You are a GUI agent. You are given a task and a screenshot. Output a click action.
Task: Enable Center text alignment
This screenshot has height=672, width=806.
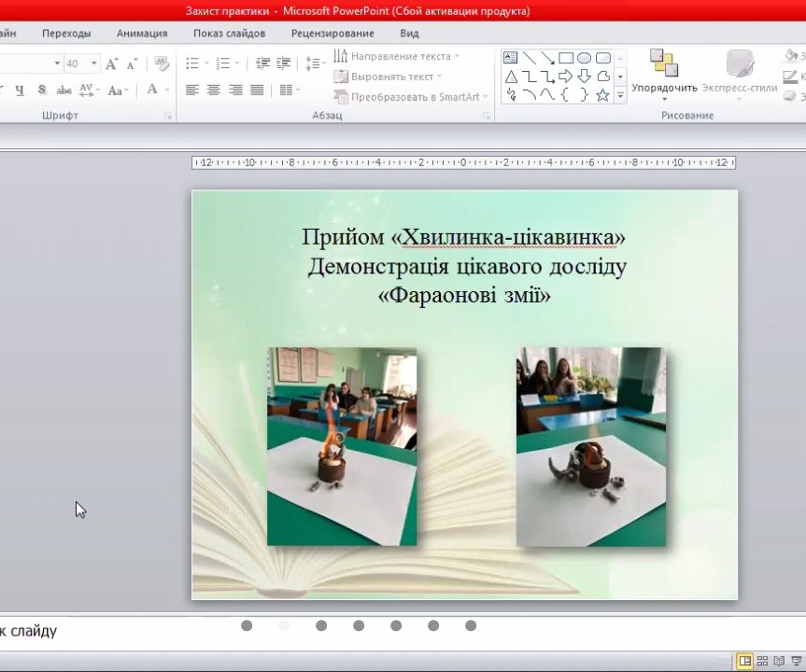point(213,90)
